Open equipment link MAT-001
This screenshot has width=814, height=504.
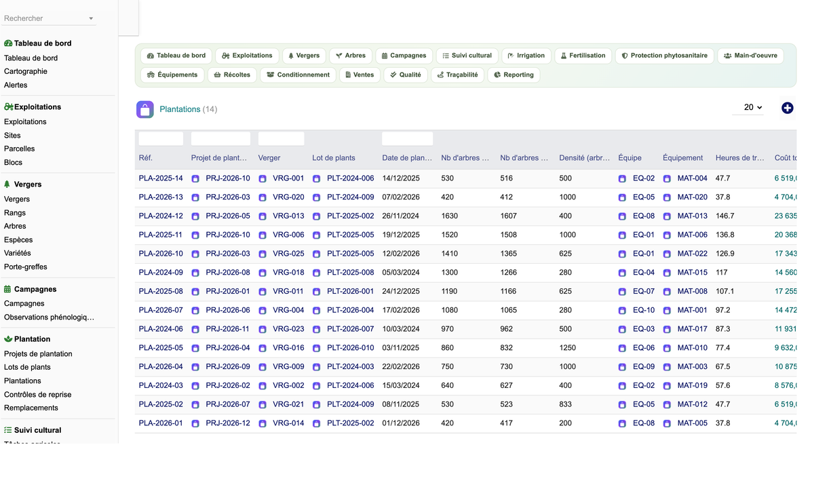[693, 310]
